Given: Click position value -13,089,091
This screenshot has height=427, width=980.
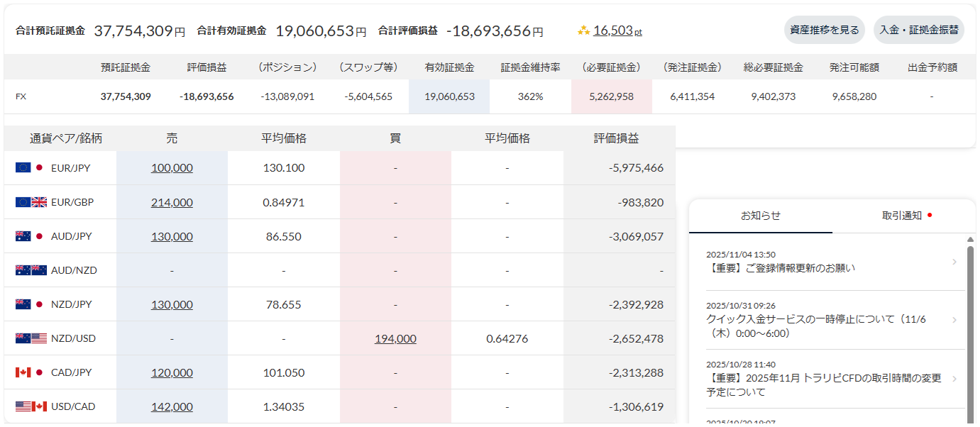Looking at the screenshot, I should coord(287,96).
